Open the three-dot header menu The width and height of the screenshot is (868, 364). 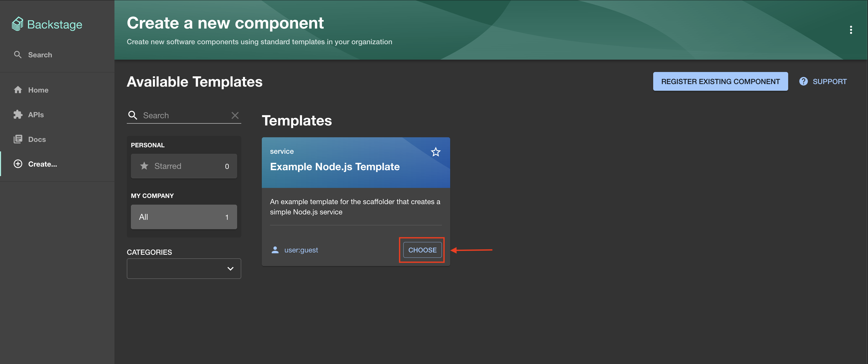pos(851,30)
